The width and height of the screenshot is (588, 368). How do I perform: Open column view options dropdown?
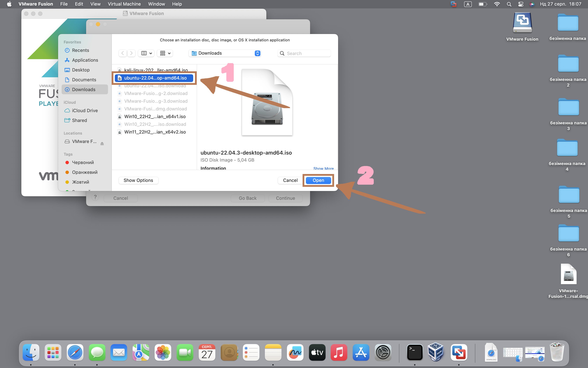click(x=146, y=53)
